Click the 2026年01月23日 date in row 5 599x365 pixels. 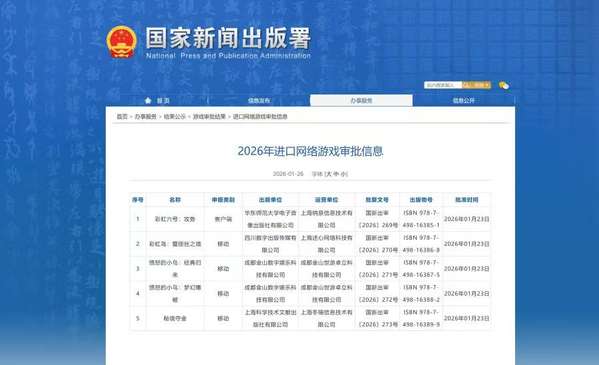point(466,318)
